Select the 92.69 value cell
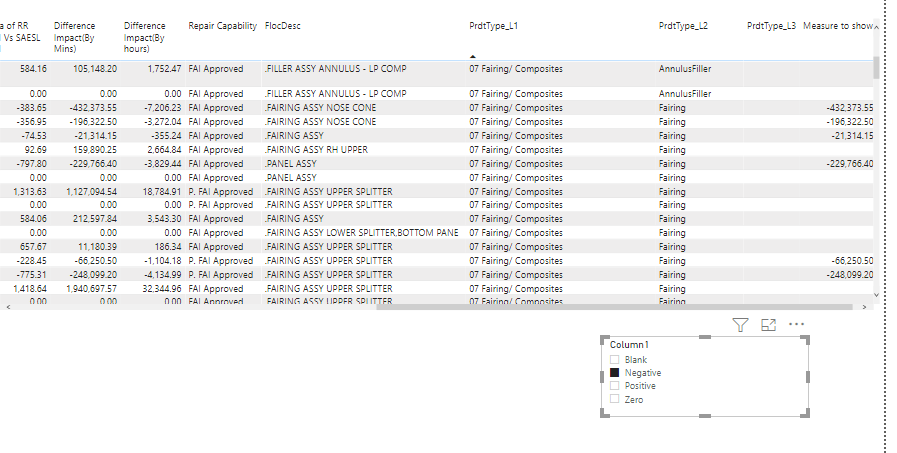Screen dimensions: 897x453 tap(36, 150)
